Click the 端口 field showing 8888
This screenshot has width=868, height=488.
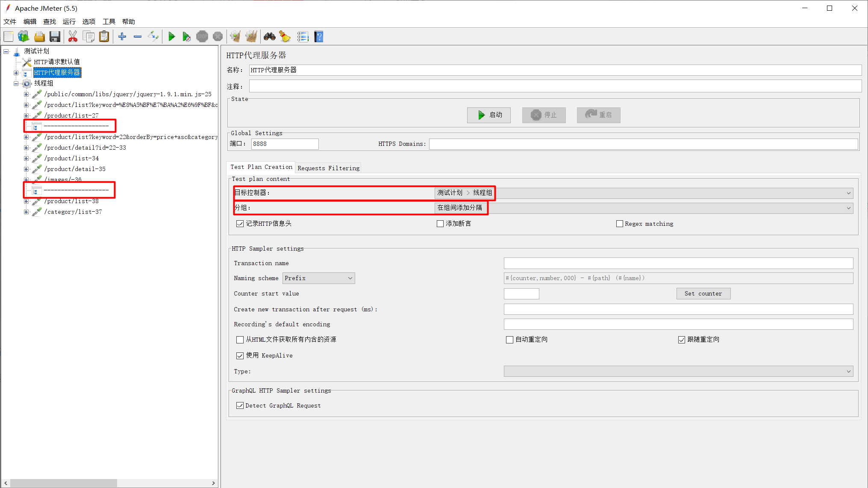pos(285,144)
